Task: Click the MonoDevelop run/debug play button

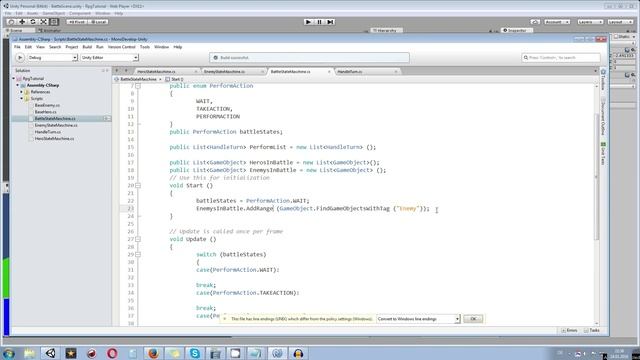Action: tap(20, 58)
